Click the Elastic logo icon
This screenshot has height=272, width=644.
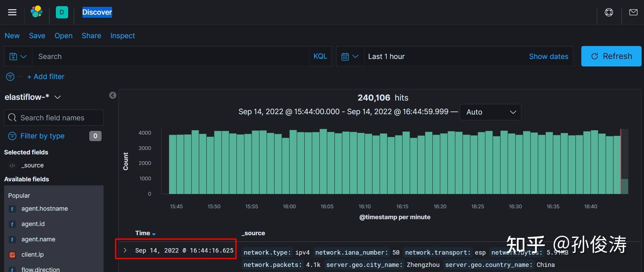pos(36,12)
